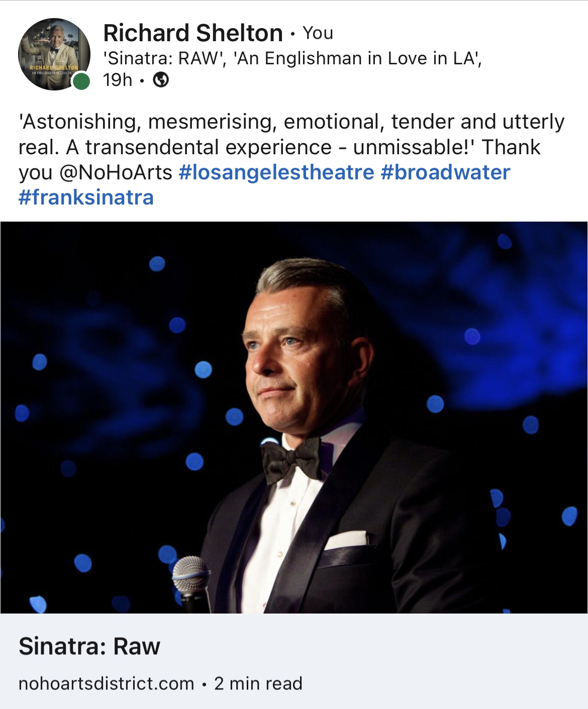The image size is (588, 709).
Task: Click the 19h post timestamp
Action: pyautogui.click(x=118, y=80)
